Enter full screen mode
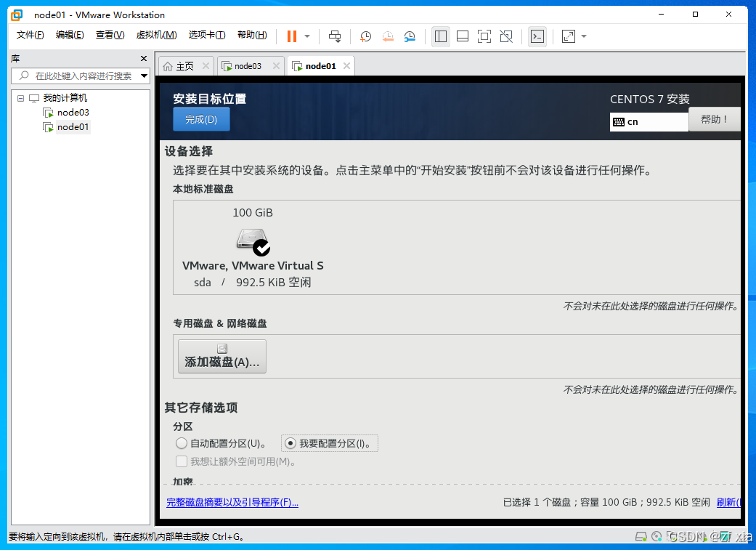This screenshot has width=756, height=550. coord(484,36)
